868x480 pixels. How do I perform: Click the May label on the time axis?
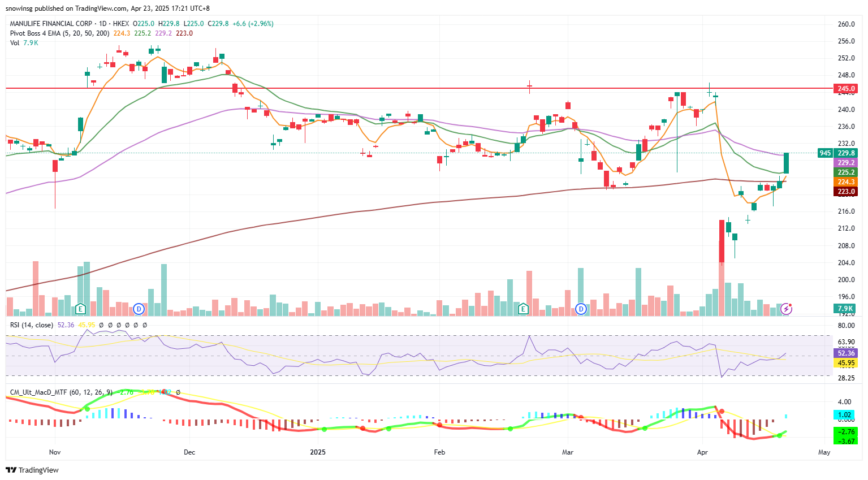pyautogui.click(x=824, y=452)
